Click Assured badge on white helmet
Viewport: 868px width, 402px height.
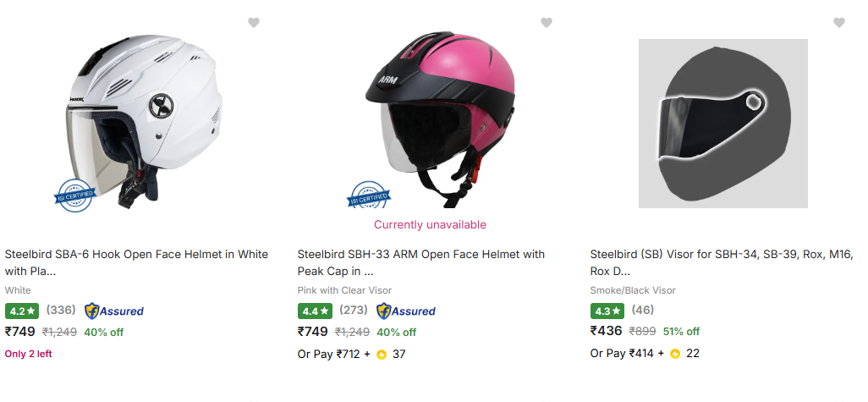click(114, 311)
